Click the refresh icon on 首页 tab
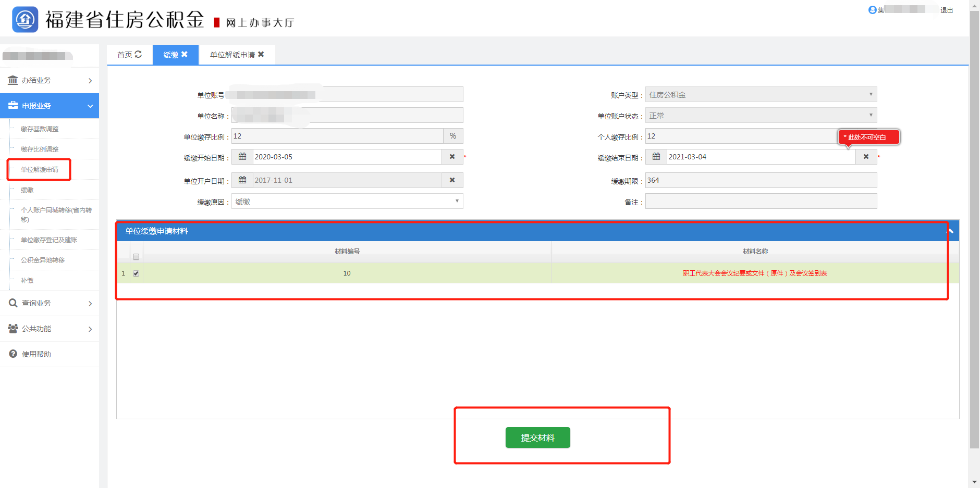Image resolution: width=980 pixels, height=488 pixels. tap(138, 54)
